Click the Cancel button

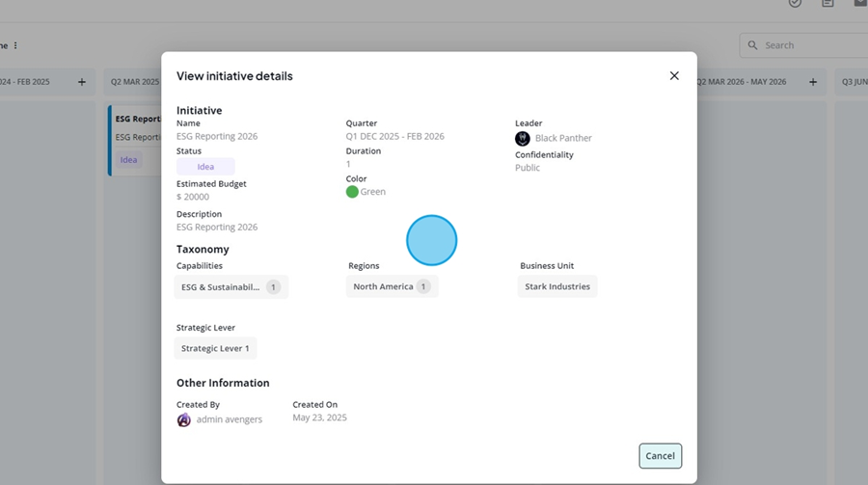660,456
